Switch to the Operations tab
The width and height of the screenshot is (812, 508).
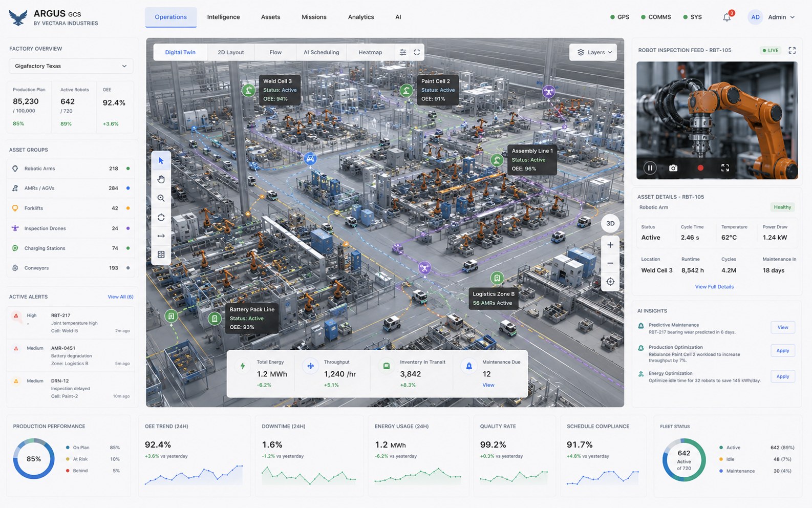pos(170,17)
